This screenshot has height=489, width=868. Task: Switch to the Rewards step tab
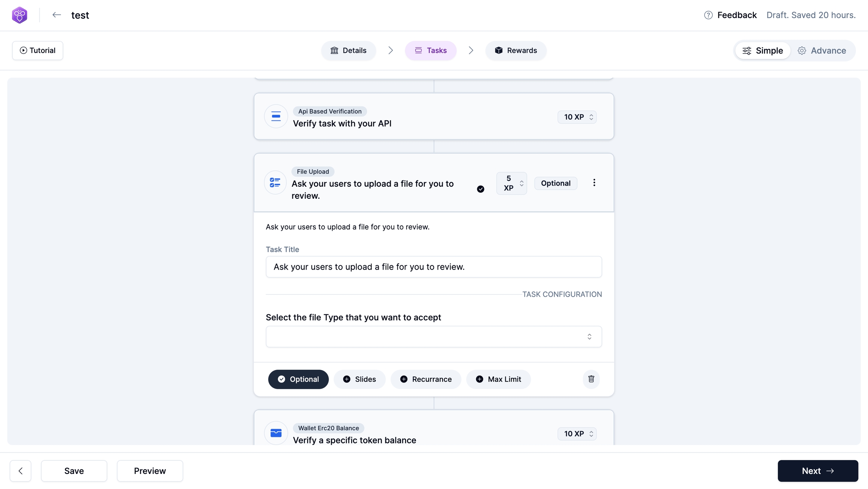516,50
